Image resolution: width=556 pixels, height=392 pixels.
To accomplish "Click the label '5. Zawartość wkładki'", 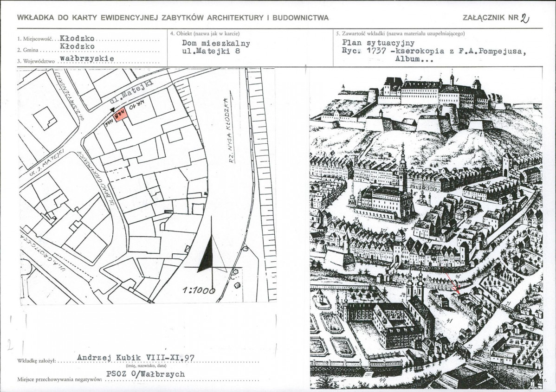I will coord(361,34).
